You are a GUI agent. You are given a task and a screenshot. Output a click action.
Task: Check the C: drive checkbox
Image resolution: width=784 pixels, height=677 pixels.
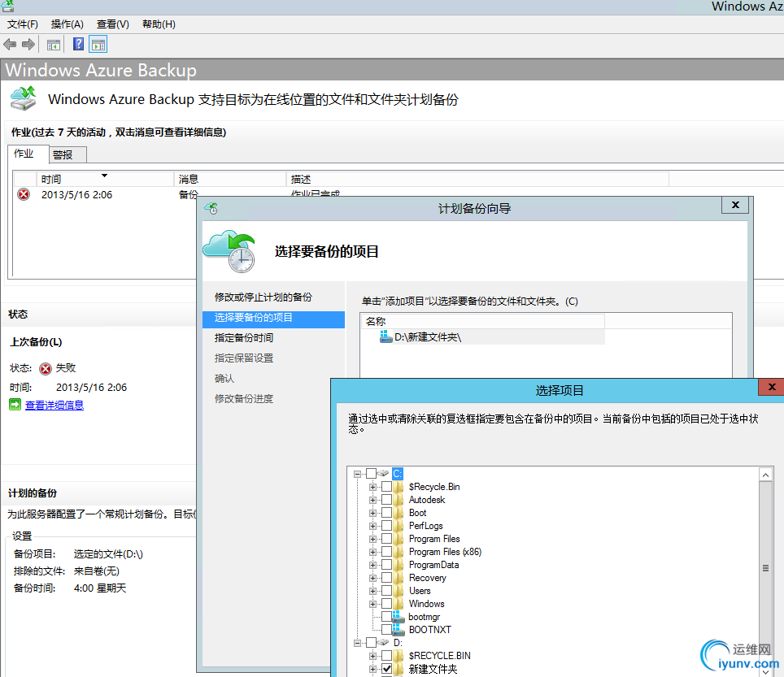click(371, 473)
